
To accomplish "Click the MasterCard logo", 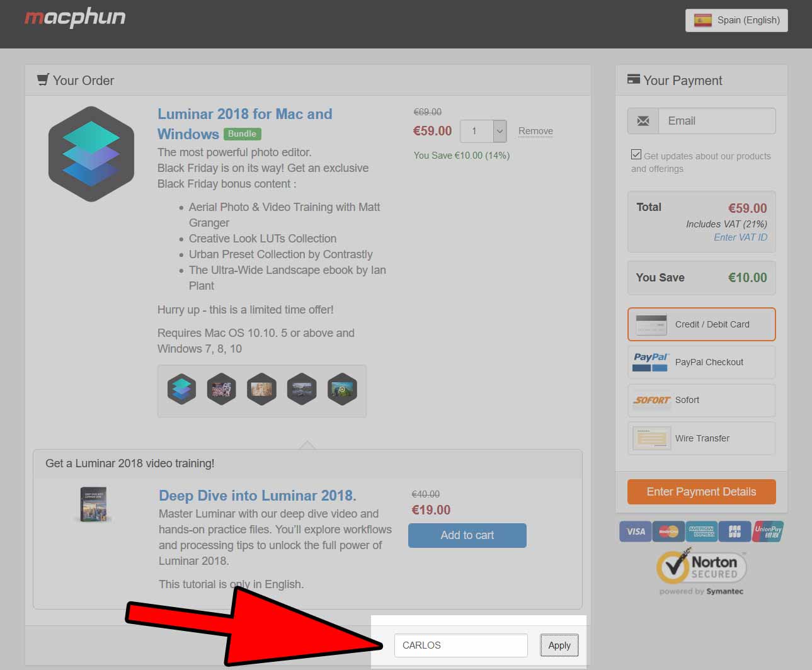I will click(668, 531).
